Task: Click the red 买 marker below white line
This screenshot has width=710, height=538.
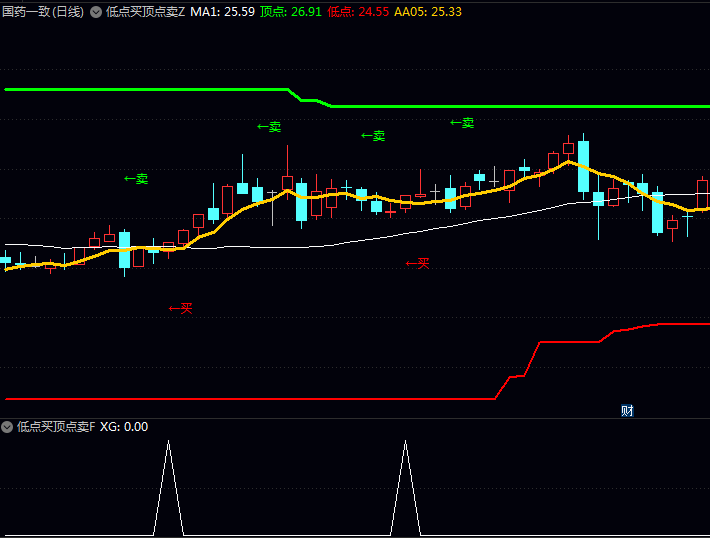Action: [x=418, y=264]
